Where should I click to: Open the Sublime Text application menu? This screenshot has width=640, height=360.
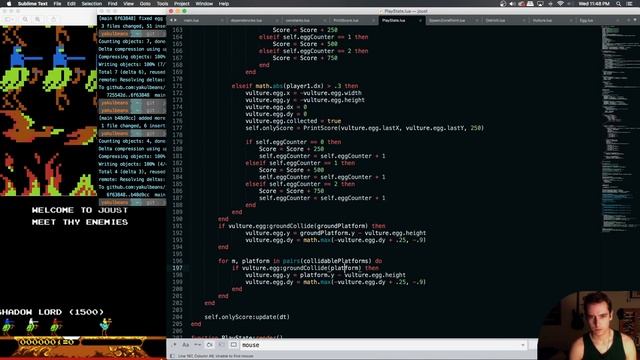point(33,4)
